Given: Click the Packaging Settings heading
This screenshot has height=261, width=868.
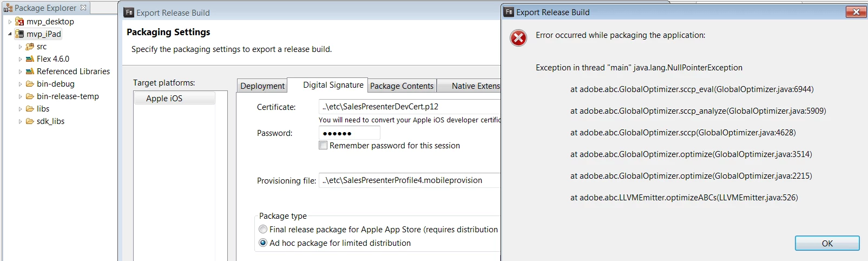Looking at the screenshot, I should [168, 32].
